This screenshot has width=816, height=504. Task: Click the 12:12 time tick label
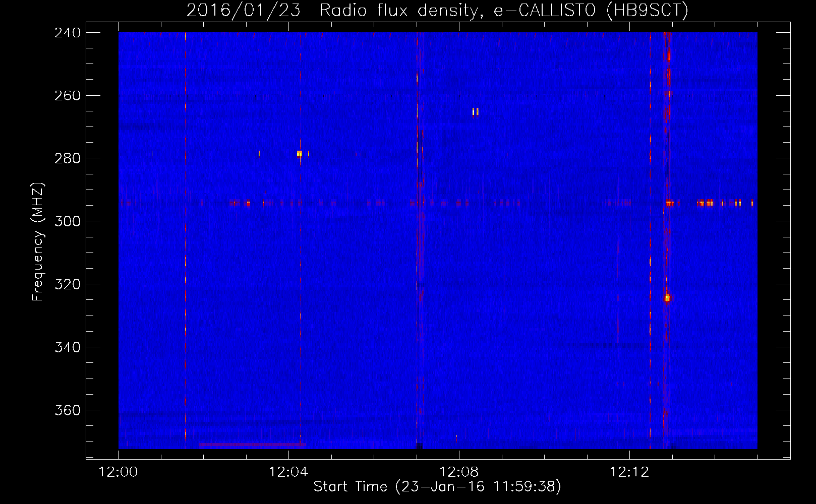point(629,472)
